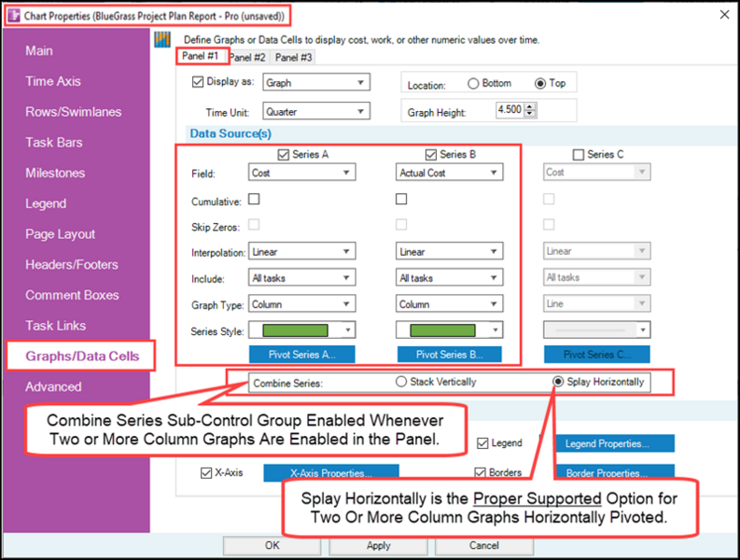The image size is (740, 560).
Task: Open Legend settings page
Action: (x=46, y=203)
